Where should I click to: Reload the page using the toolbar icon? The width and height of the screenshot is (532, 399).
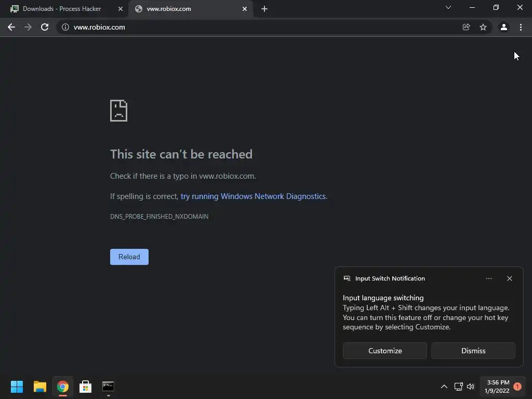pos(45,27)
